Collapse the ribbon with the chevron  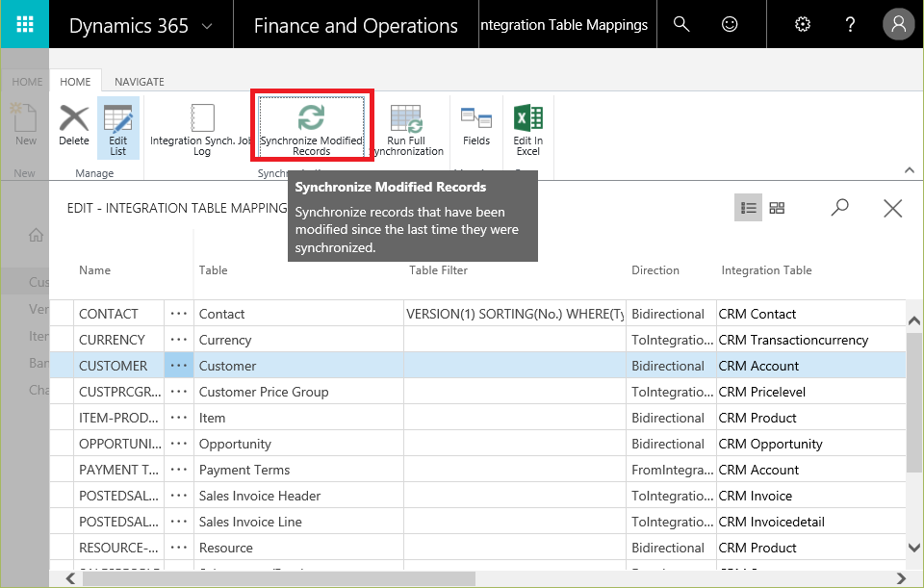coord(910,170)
